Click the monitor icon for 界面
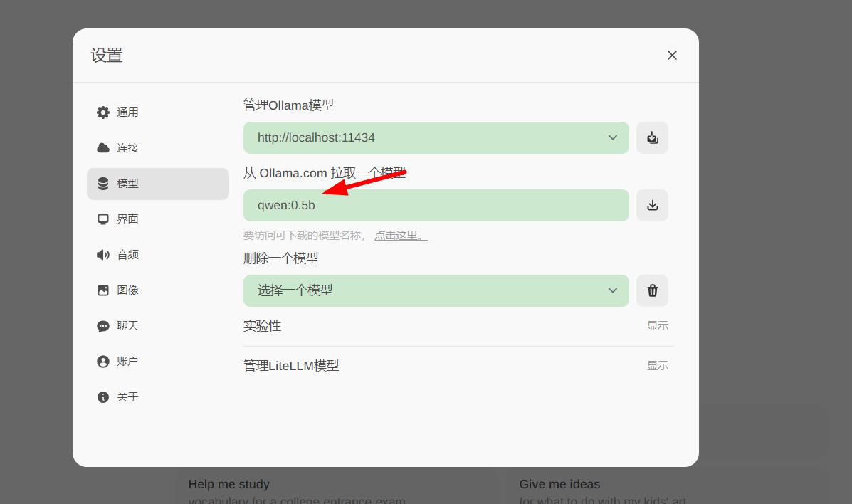Screen dimensions: 852x504 [x=102, y=219]
